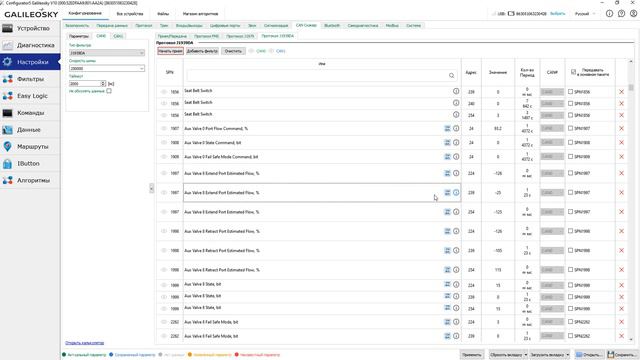Show info for Aux Valve 0 Fail Safe Mode Command
Viewport: 640px width, 360px height.
click(x=456, y=157)
